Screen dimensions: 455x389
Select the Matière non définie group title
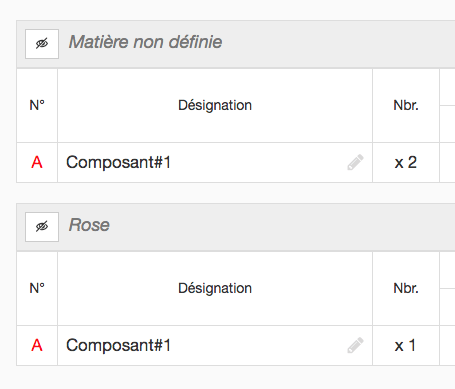pos(145,42)
